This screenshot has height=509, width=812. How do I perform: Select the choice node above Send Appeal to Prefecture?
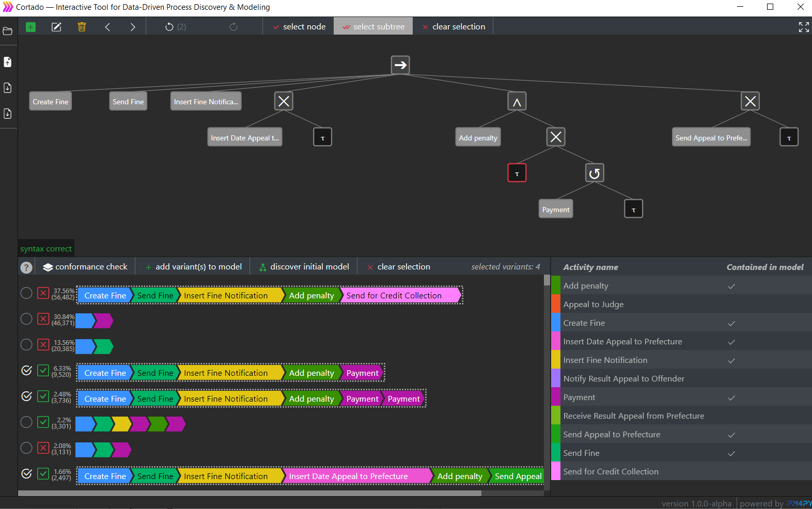coord(751,101)
